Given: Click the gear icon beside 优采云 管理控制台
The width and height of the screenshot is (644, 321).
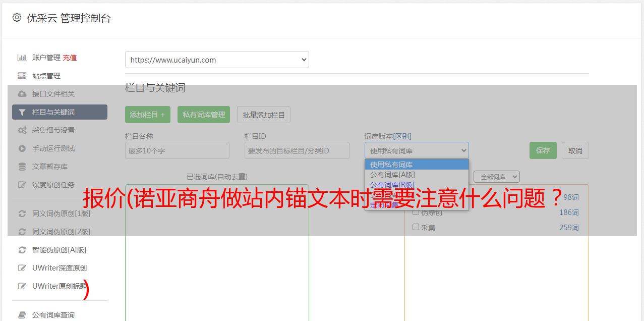Looking at the screenshot, I should point(17,18).
